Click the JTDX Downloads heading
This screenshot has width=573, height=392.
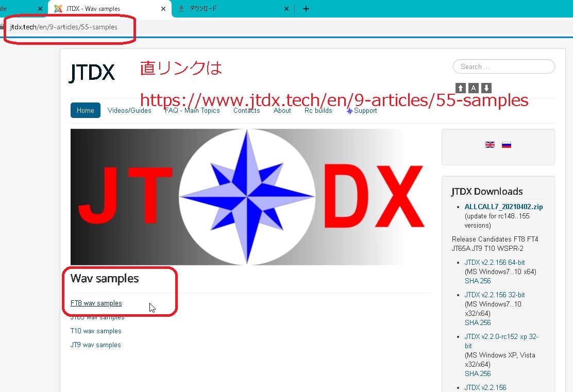[x=487, y=192]
